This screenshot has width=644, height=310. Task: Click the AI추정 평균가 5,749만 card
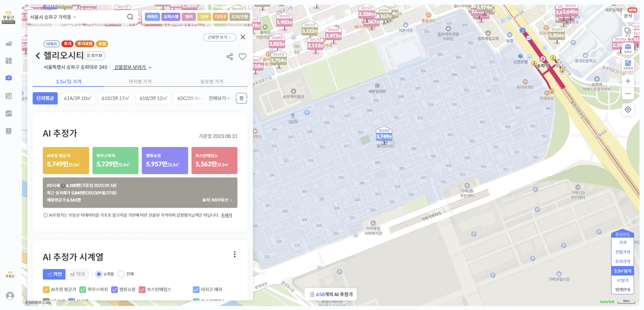66,161
